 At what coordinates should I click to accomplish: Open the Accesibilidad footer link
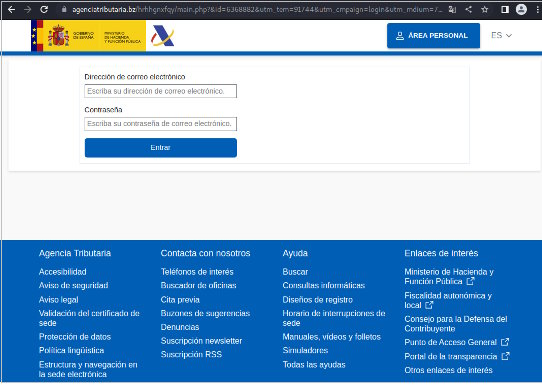coord(63,272)
